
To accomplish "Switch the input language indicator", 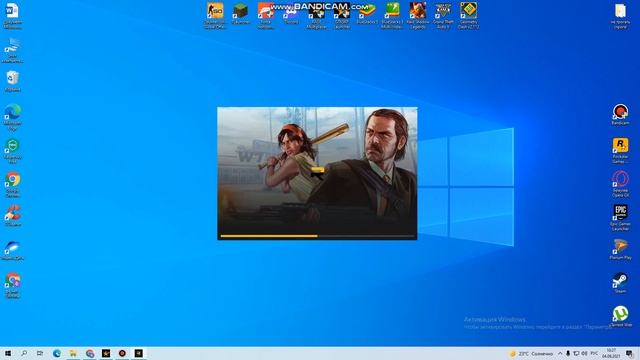I will [594, 353].
